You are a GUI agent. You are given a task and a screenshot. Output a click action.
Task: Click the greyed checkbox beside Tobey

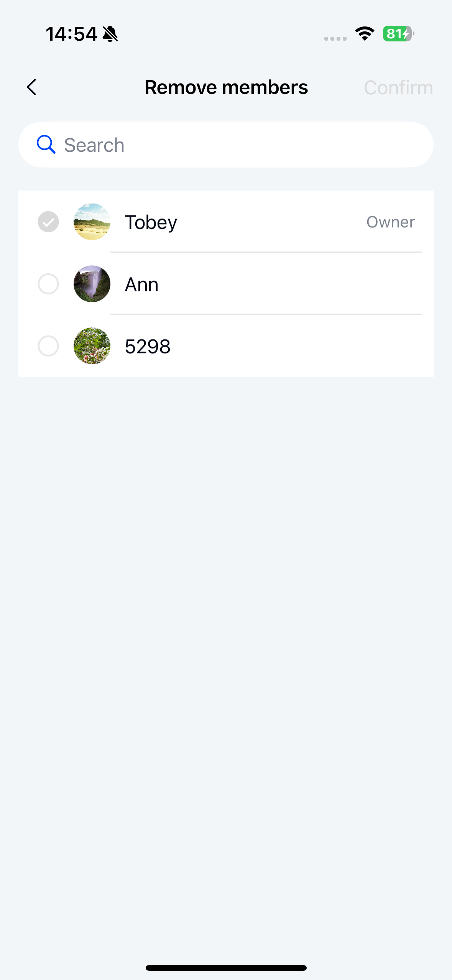tap(48, 222)
